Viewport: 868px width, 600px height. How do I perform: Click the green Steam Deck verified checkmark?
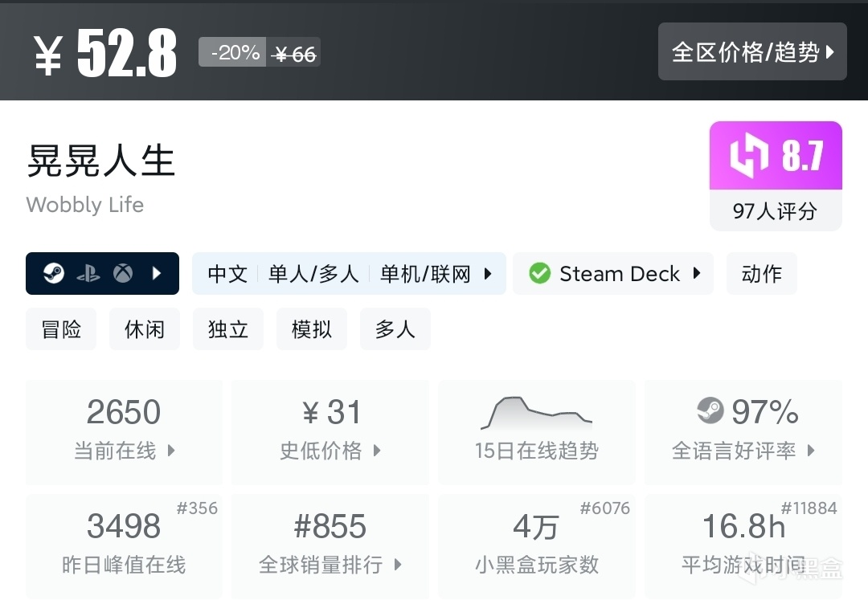pos(539,274)
